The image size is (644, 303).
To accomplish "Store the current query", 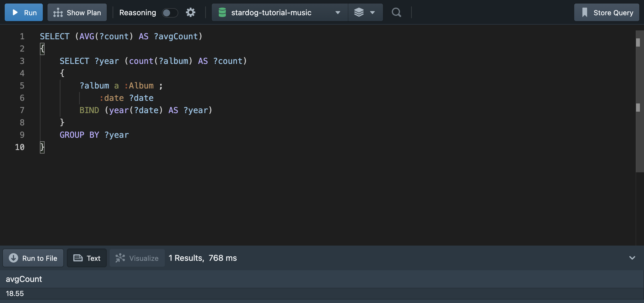I will coord(607,12).
